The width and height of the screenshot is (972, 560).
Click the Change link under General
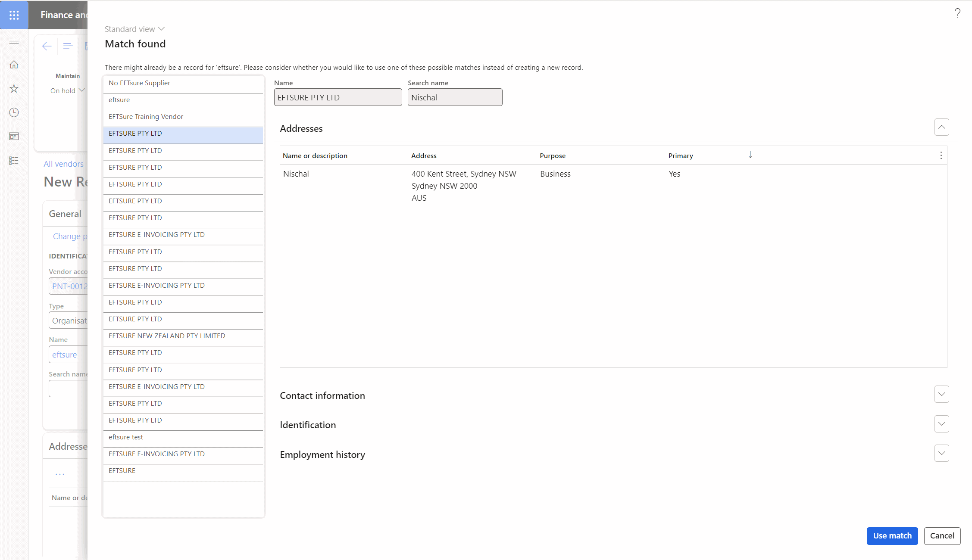coord(70,236)
